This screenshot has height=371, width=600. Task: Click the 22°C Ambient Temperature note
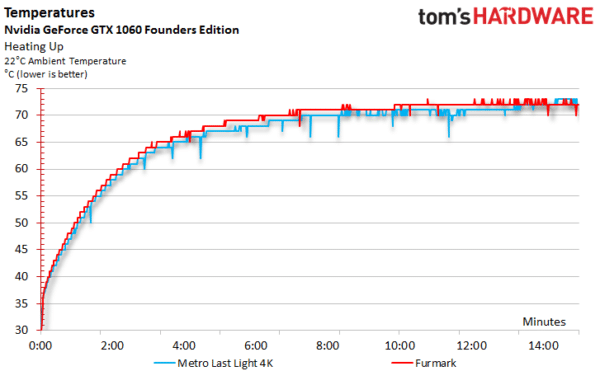pos(65,61)
